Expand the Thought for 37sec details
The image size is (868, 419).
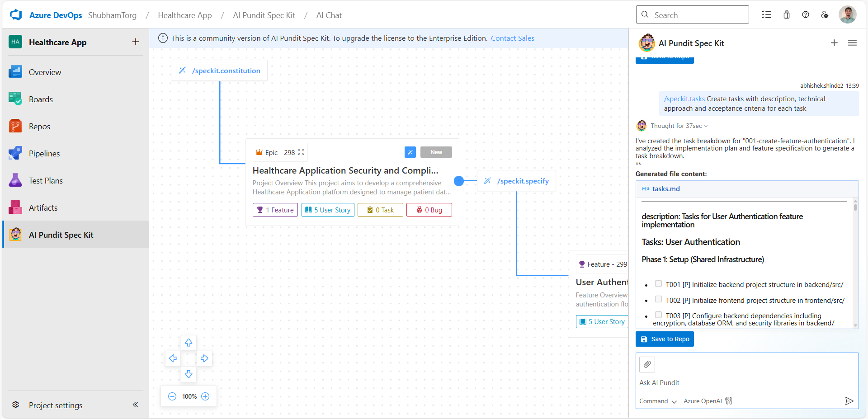pyautogui.click(x=679, y=126)
